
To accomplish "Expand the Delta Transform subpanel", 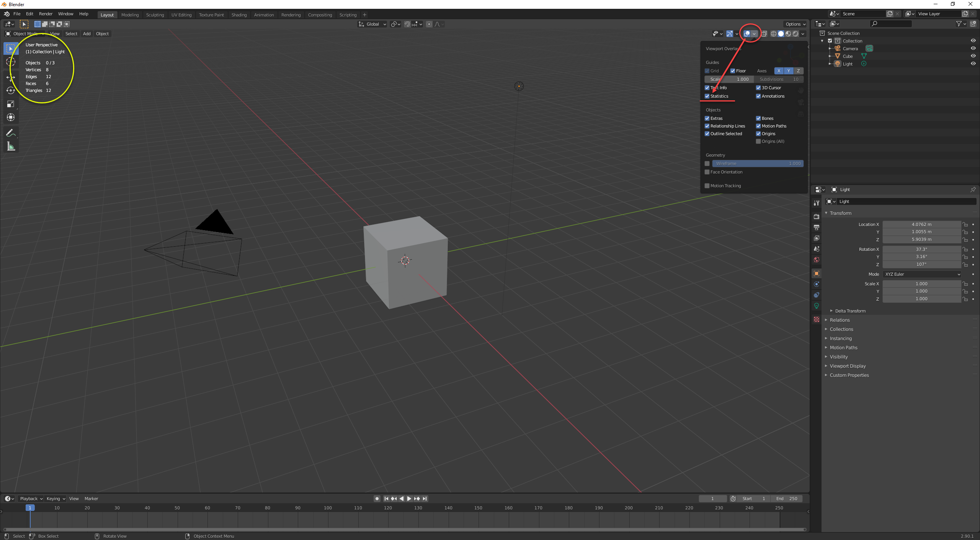I will click(850, 311).
